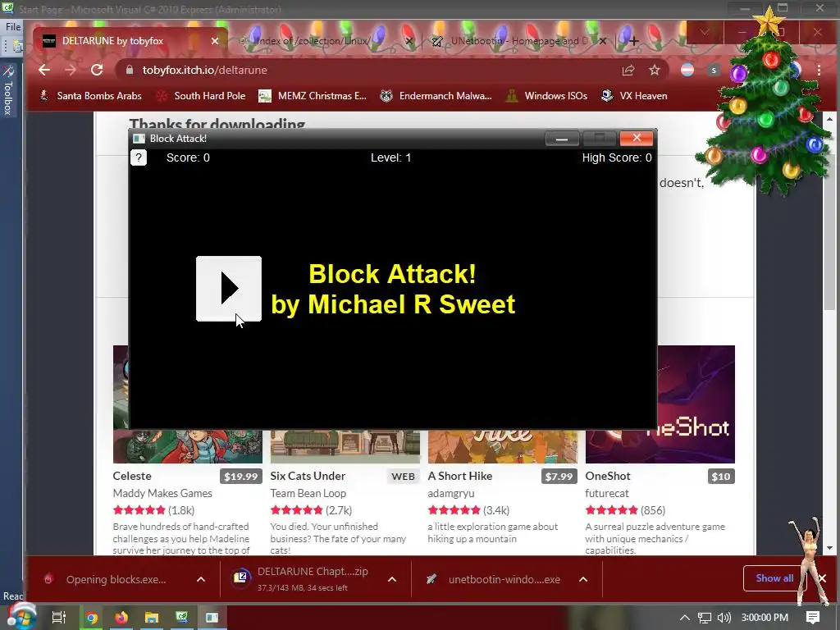Click the OneShot $10 price tag
Image resolution: width=840 pixels, height=630 pixels.
[x=720, y=477]
